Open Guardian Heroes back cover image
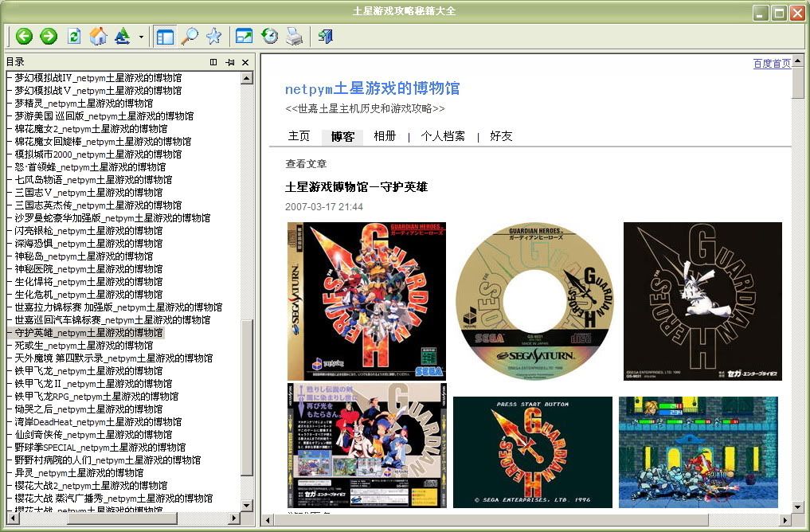Image resolution: width=810 pixels, height=532 pixels. [x=366, y=445]
